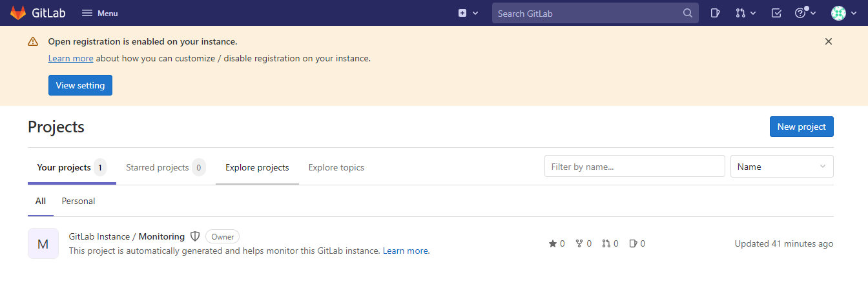The width and height of the screenshot is (868, 288).
Task: Click the Starred projects count badge 0
Action: [x=199, y=167]
